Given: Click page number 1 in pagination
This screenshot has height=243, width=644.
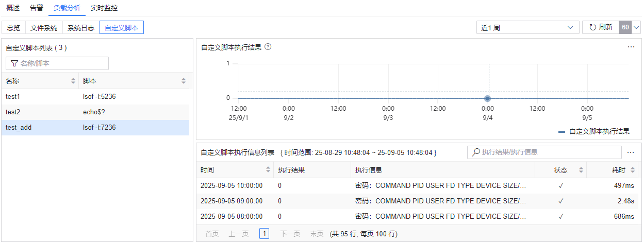Looking at the screenshot, I should point(265,234).
